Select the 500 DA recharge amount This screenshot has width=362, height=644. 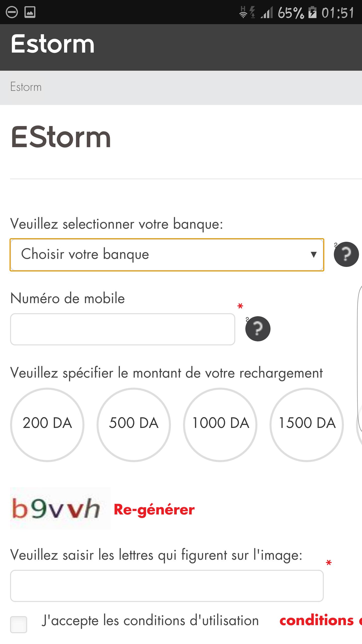pyautogui.click(x=134, y=425)
